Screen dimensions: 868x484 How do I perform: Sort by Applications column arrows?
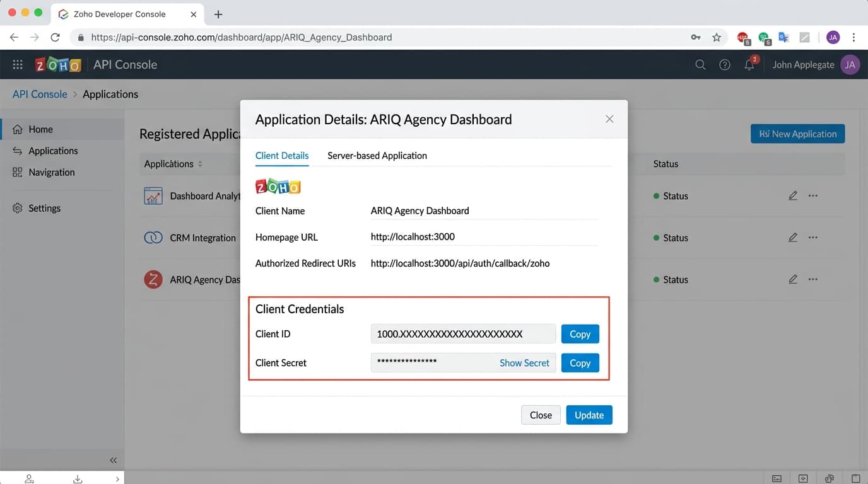(200, 164)
